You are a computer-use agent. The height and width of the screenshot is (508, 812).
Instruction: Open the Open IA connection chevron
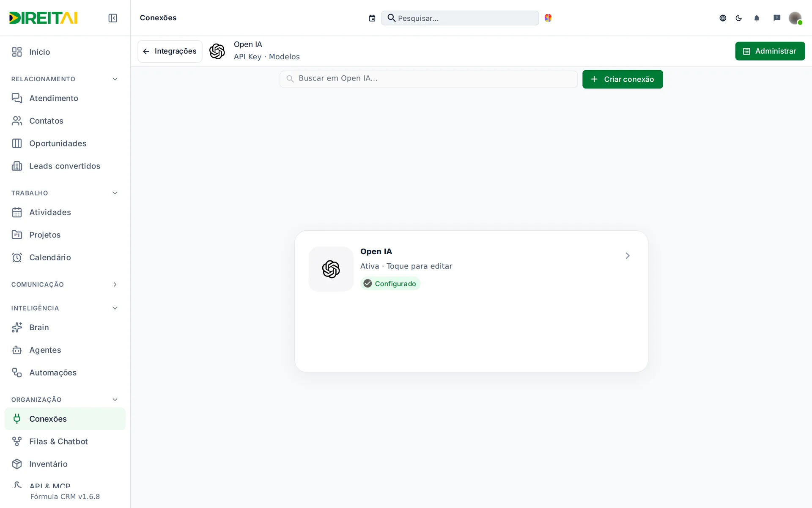pyautogui.click(x=628, y=256)
